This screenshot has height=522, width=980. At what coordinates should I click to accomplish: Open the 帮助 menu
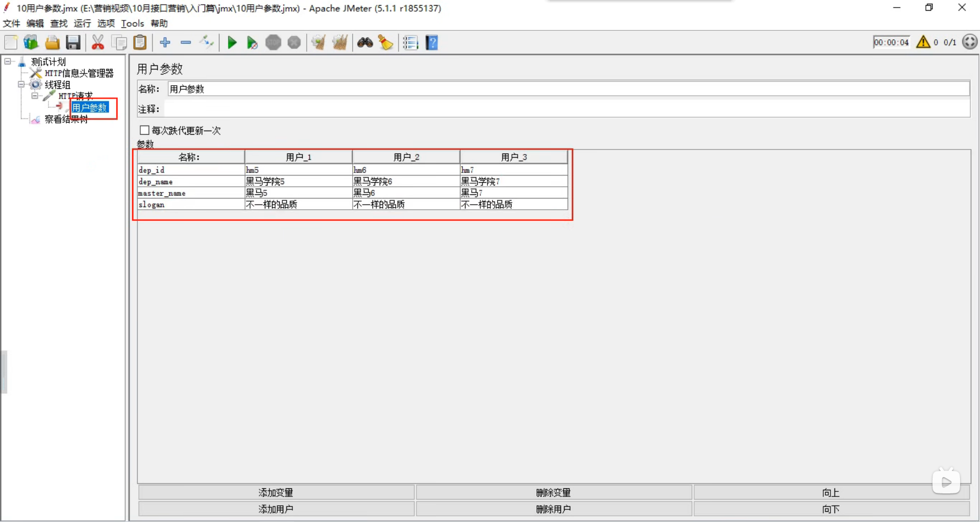[x=159, y=23]
